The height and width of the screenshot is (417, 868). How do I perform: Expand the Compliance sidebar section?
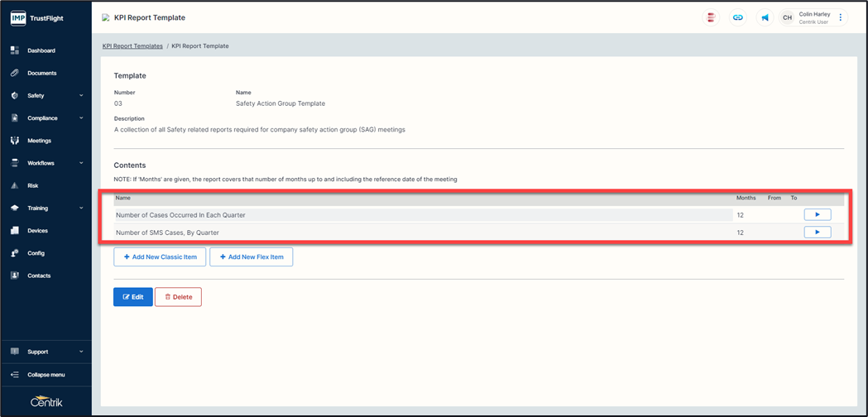pyautogui.click(x=81, y=118)
